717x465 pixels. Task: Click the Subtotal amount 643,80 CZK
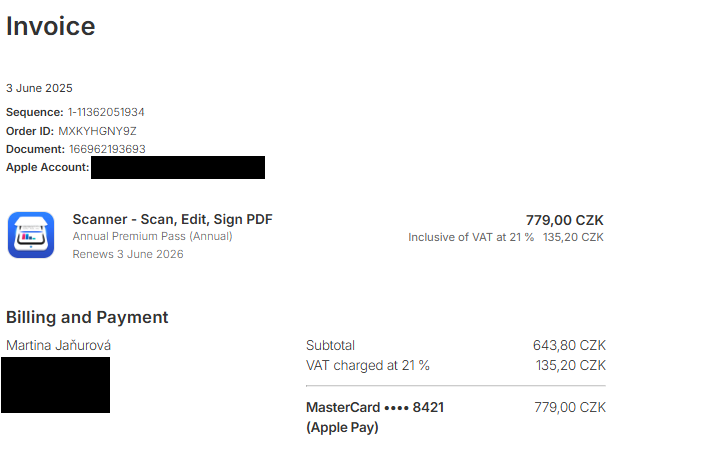[x=569, y=346]
